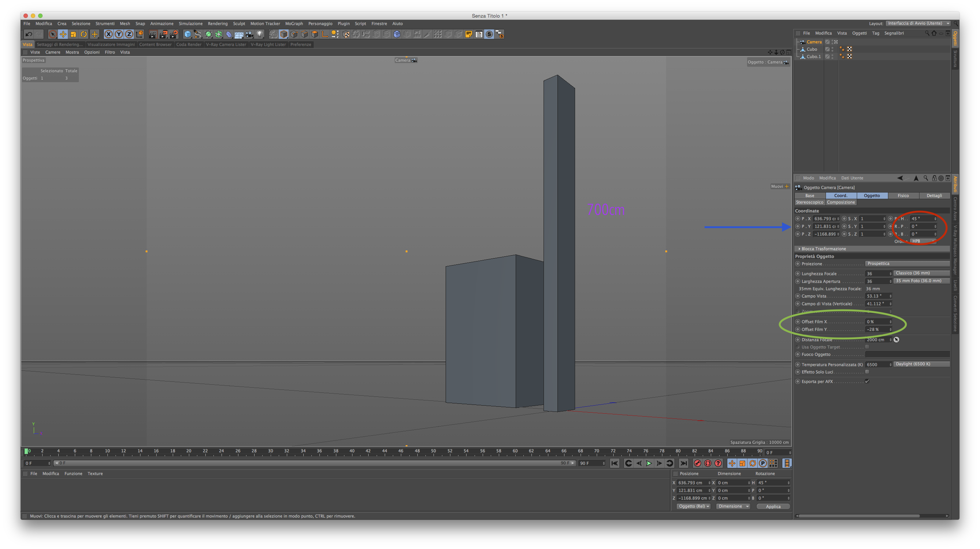Select the Rotate tool
This screenshot has width=980, height=549.
tap(84, 34)
